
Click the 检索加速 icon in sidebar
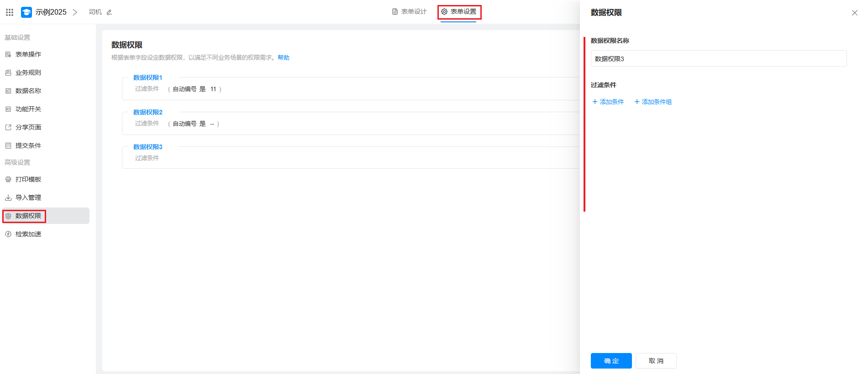click(x=8, y=234)
